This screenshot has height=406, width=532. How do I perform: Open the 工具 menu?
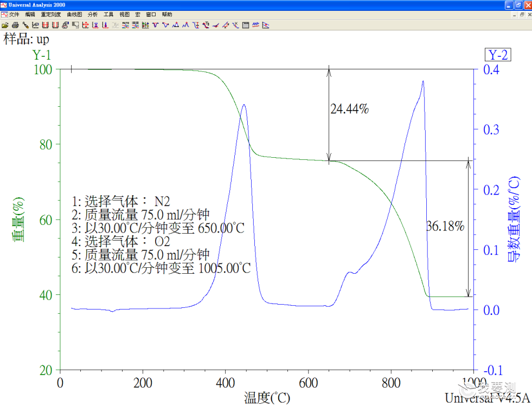tap(108, 15)
